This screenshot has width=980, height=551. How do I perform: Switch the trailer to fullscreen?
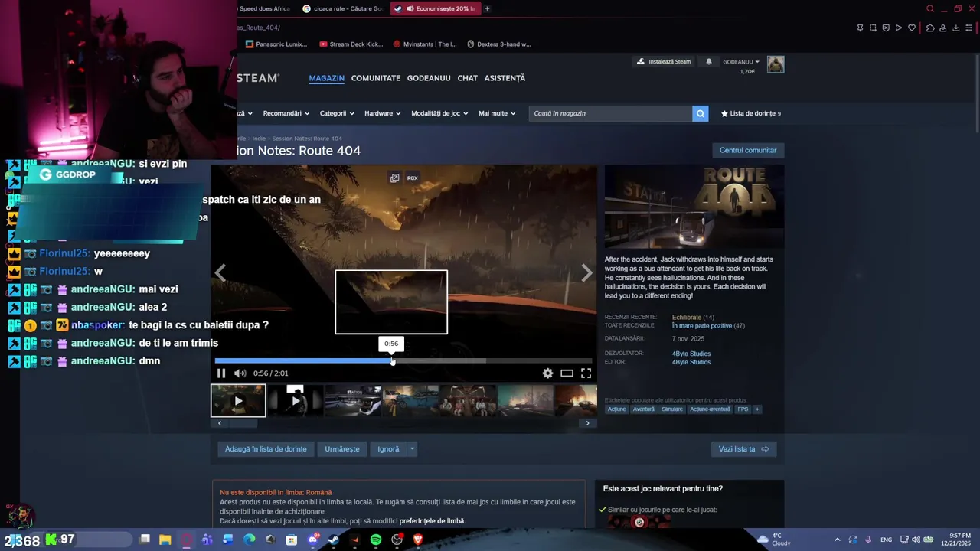click(586, 373)
